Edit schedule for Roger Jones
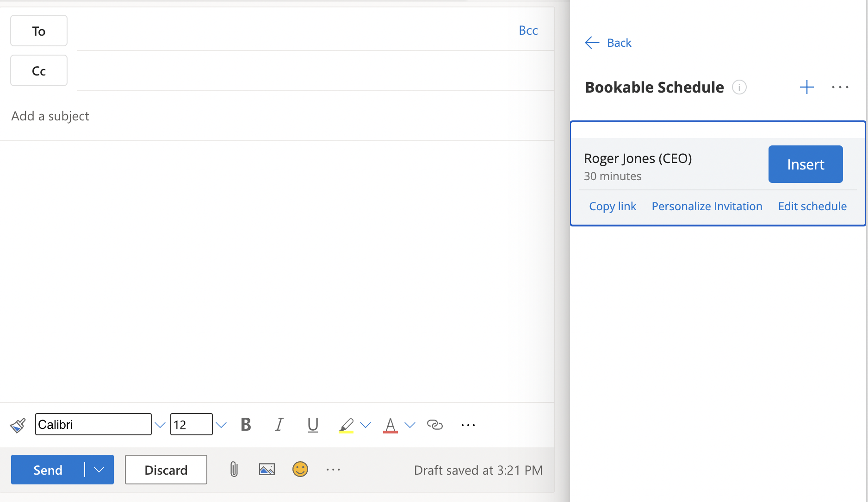Image resolution: width=868 pixels, height=502 pixels. click(812, 206)
